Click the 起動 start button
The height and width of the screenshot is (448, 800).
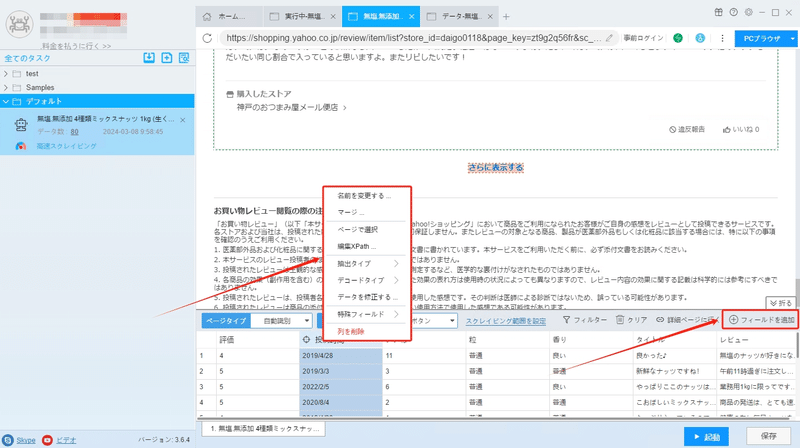(x=706, y=437)
